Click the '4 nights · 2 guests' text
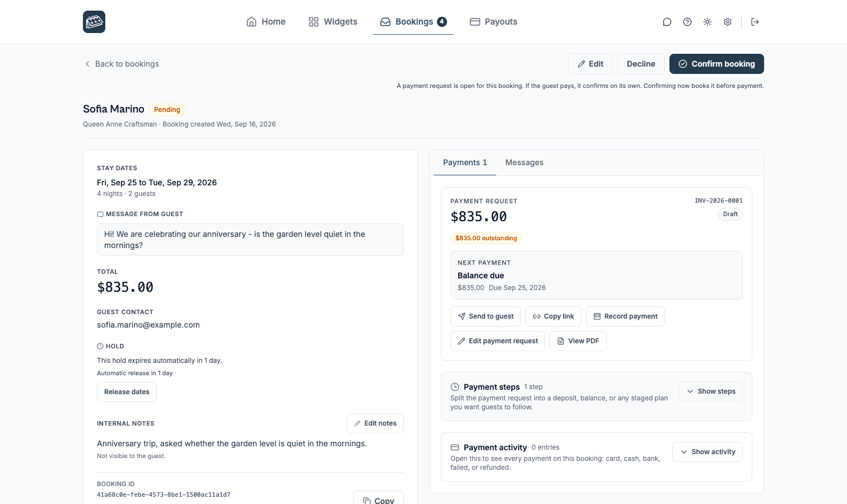 pos(126,194)
